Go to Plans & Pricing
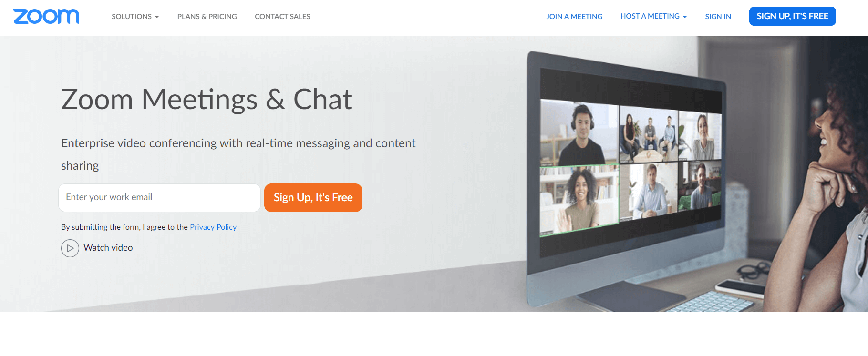Screen dimensions: 868x356 (x=207, y=16)
